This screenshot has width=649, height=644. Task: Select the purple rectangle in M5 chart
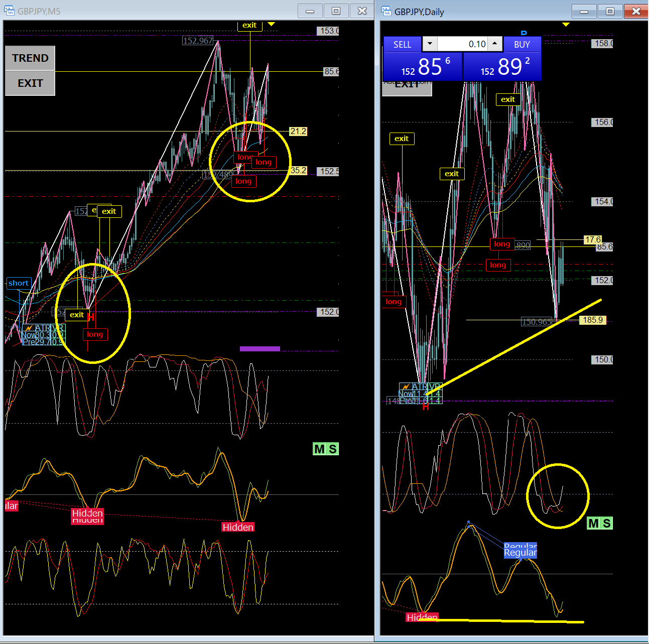(260, 349)
